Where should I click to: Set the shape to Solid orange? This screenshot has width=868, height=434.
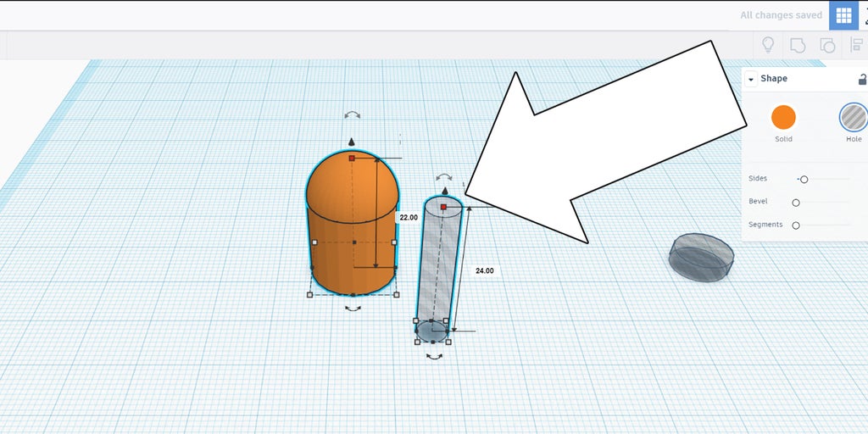pyautogui.click(x=783, y=117)
